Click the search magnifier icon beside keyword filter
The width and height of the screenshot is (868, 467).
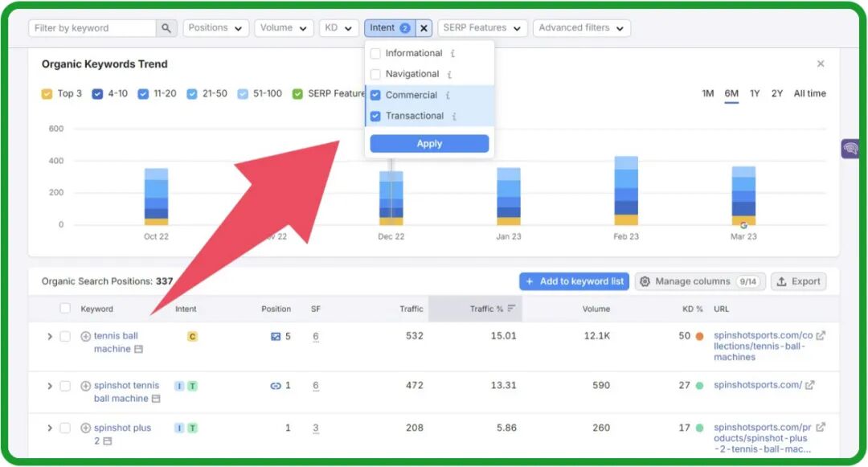166,28
